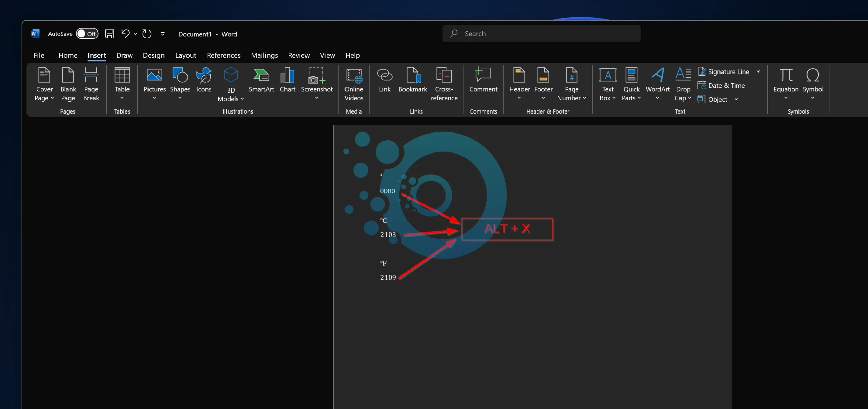This screenshot has height=409, width=868.
Task: Click the Save floppy disk icon
Action: click(109, 34)
